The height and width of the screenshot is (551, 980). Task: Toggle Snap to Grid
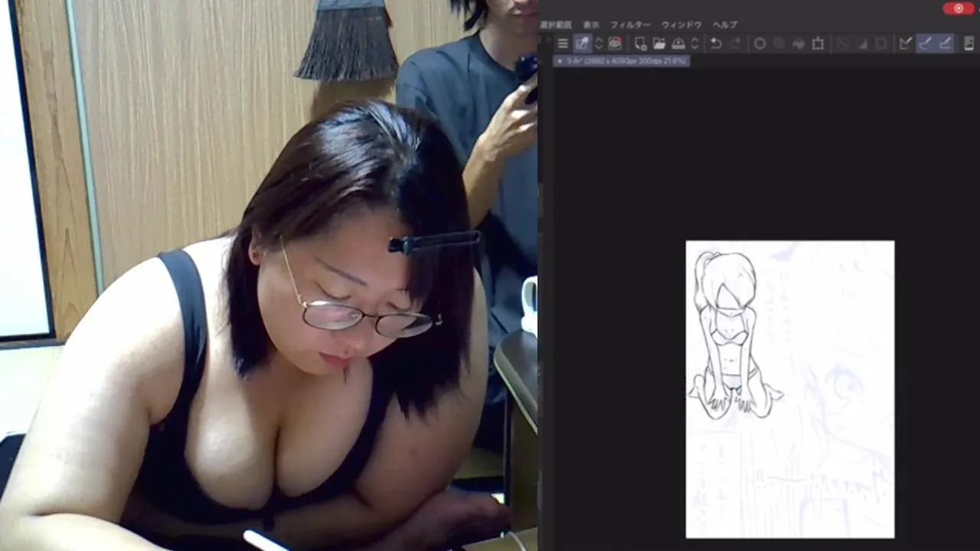(x=945, y=44)
